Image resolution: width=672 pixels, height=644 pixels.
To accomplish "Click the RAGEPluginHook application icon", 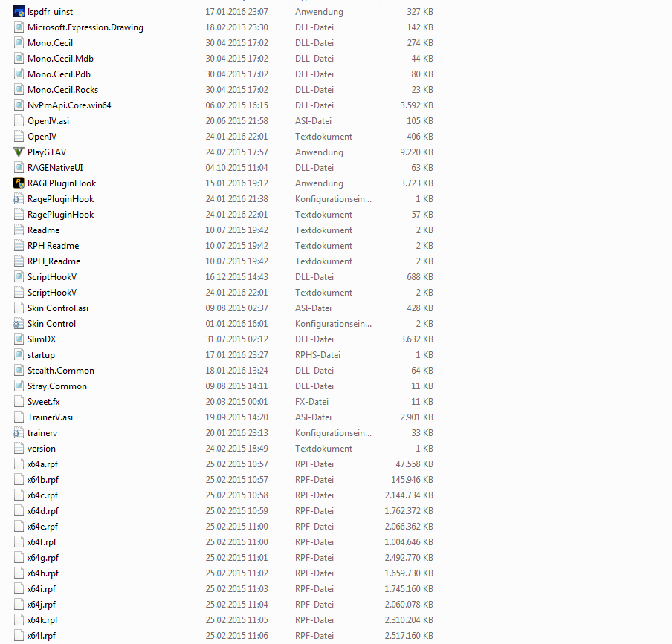I will [x=19, y=183].
